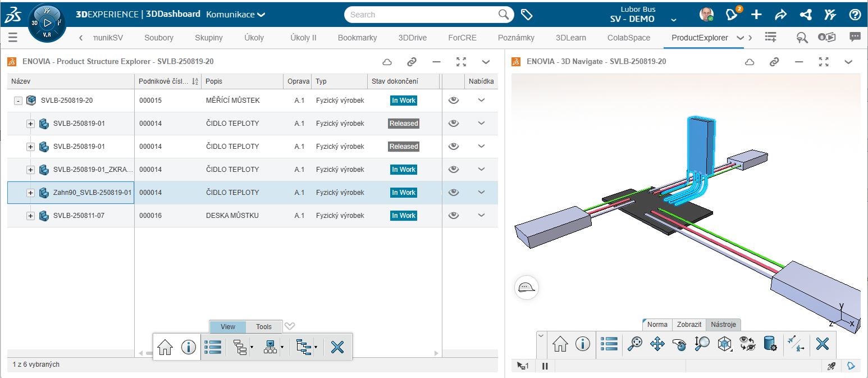Click the database settings icon in 3D toolbar
This screenshot has height=378, width=868.
pos(770,344)
